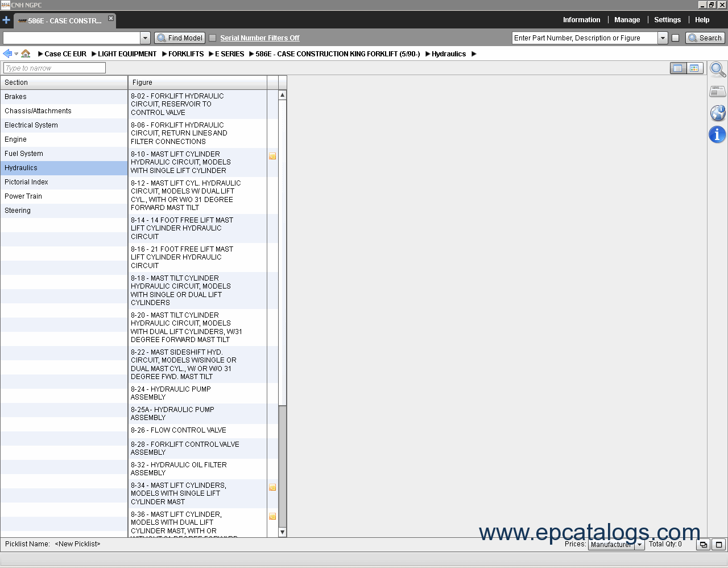Toggle the Serial Number Filters checkbox
Image resolution: width=728 pixels, height=568 pixels.
point(213,38)
